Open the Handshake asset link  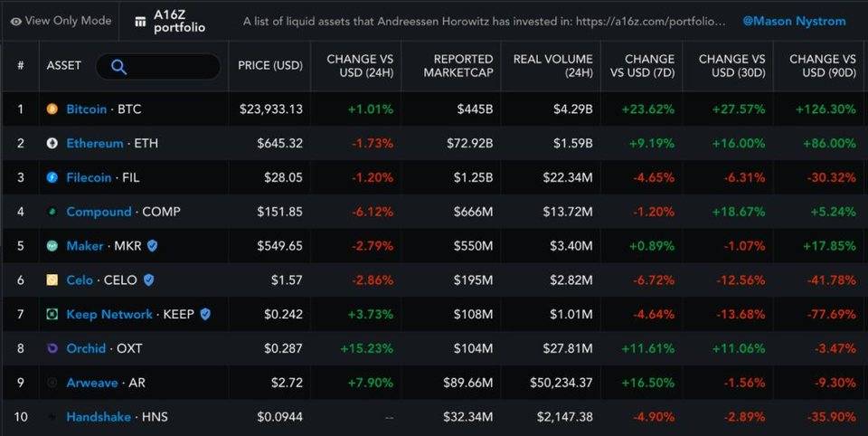pos(99,417)
